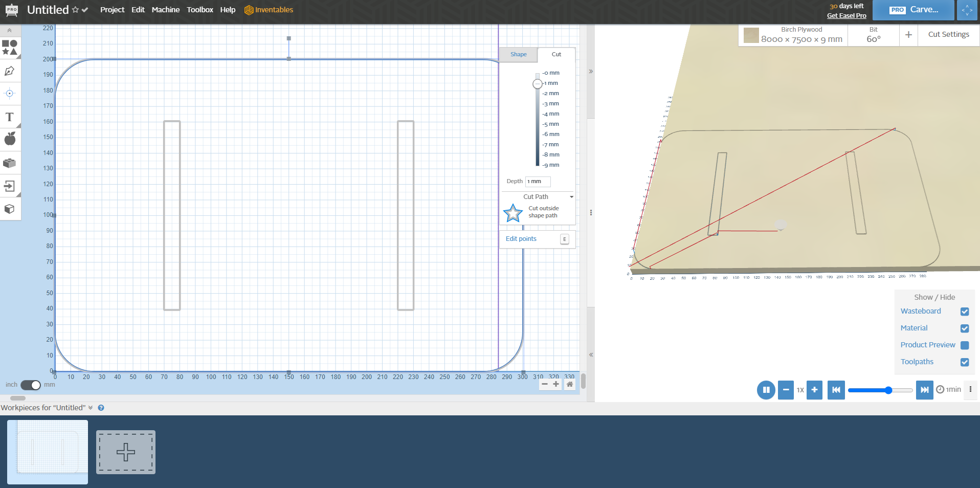Image resolution: width=980 pixels, height=488 pixels.
Task: Open the 3D box tool icon
Action: [10, 209]
